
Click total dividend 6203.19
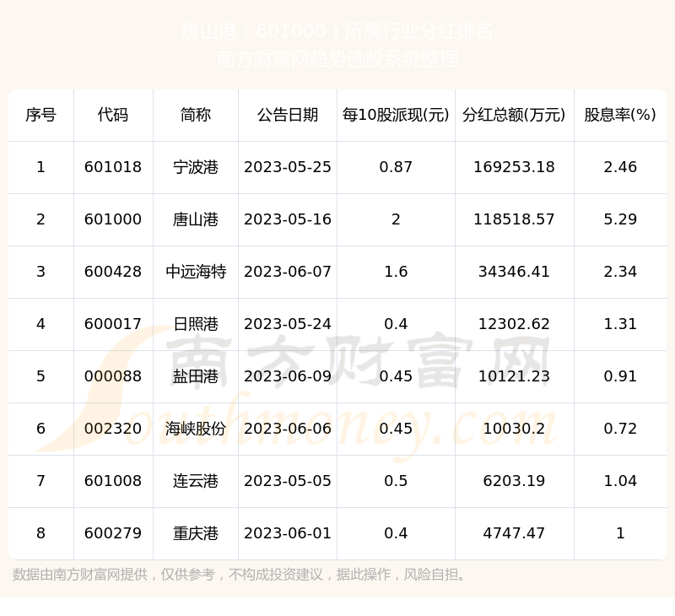click(514, 481)
